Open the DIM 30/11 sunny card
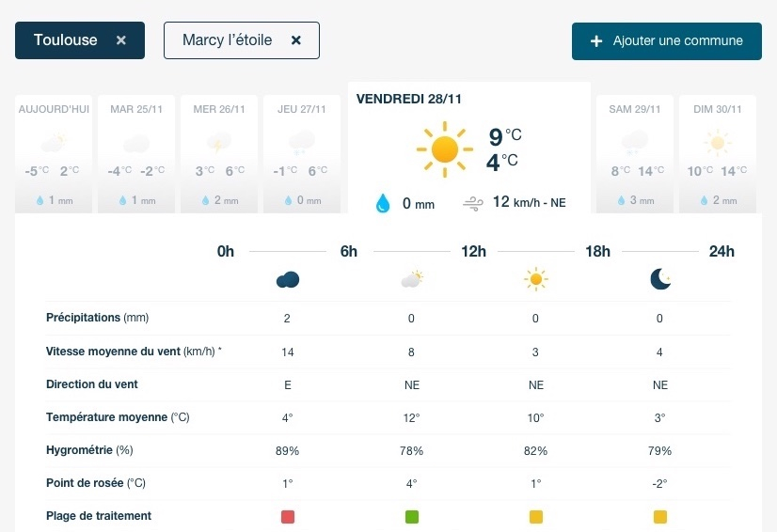 point(717,154)
